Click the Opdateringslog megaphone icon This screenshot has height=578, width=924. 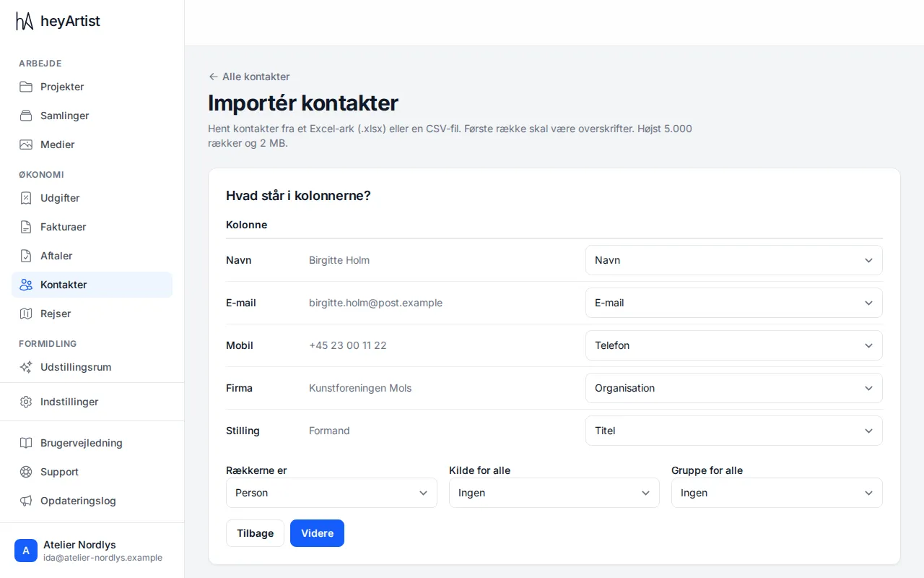tap(26, 501)
